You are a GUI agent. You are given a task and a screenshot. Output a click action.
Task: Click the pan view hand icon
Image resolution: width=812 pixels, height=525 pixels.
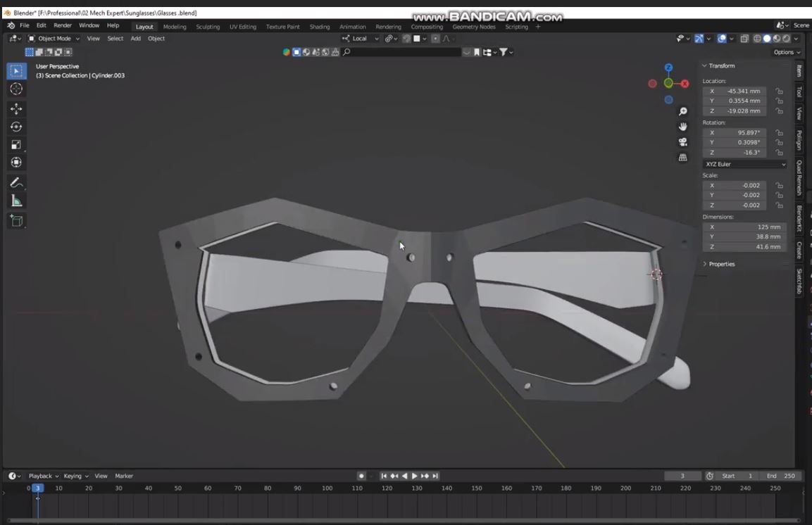point(683,127)
